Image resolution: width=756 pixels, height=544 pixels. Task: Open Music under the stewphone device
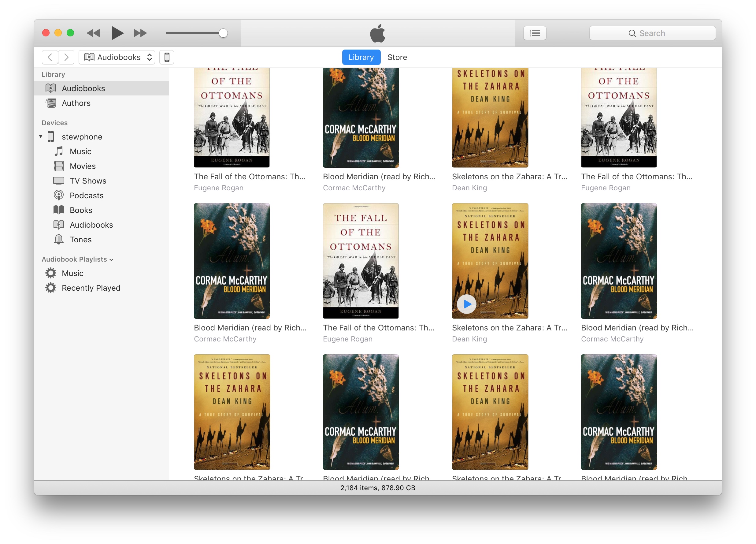(x=101, y=151)
